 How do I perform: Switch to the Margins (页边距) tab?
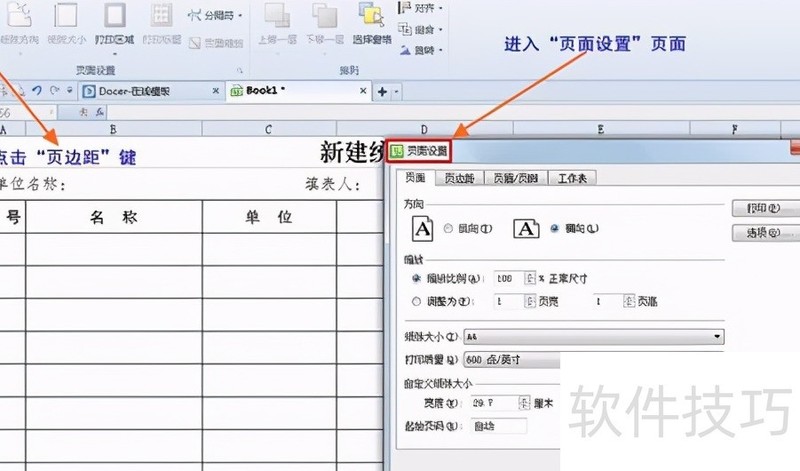click(x=459, y=178)
